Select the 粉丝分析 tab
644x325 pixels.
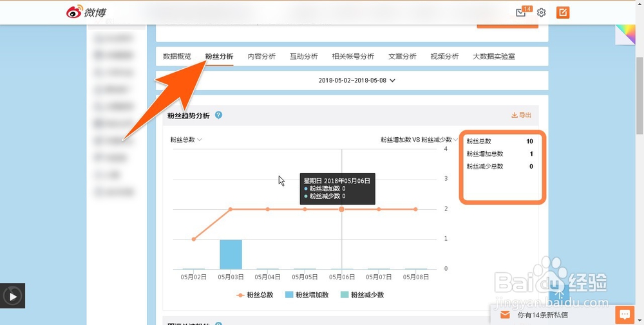coord(220,57)
